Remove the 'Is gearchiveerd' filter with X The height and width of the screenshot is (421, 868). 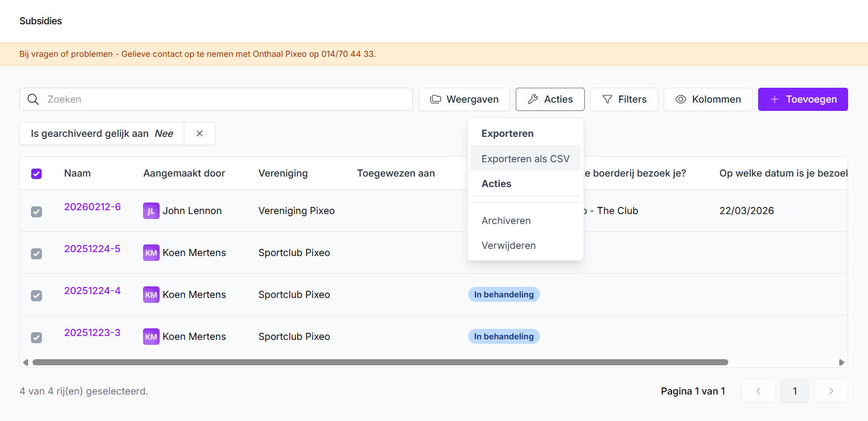199,134
